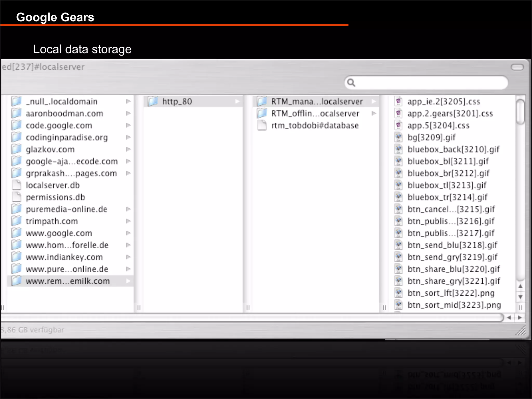
Task: Click the btn_sort_lft[3222].png image icon
Action: tap(398, 293)
